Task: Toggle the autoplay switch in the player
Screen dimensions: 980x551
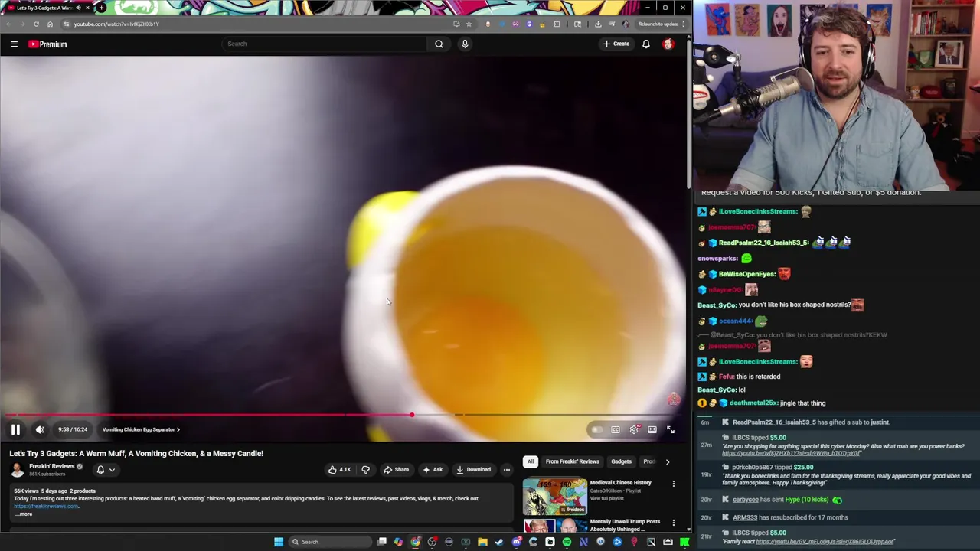Action: (x=597, y=430)
